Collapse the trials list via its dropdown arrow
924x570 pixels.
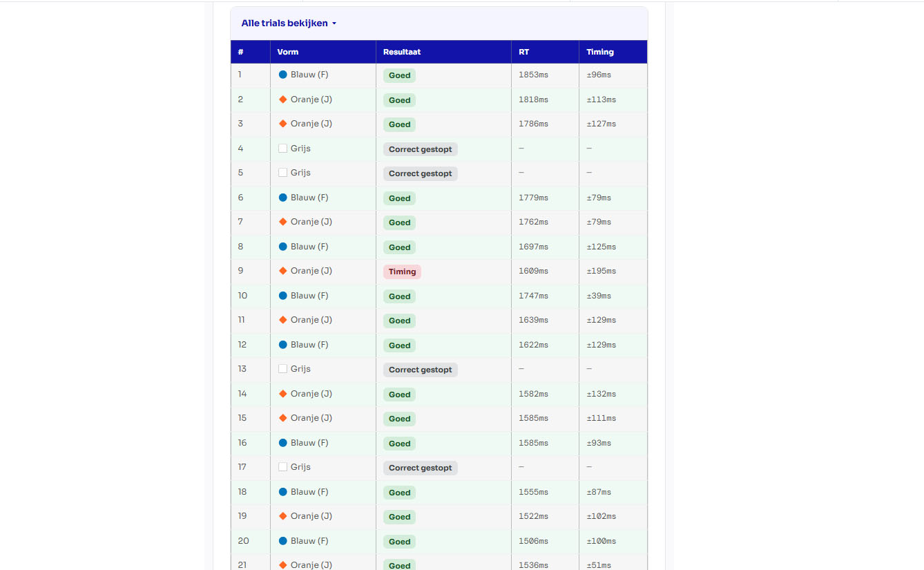point(334,23)
